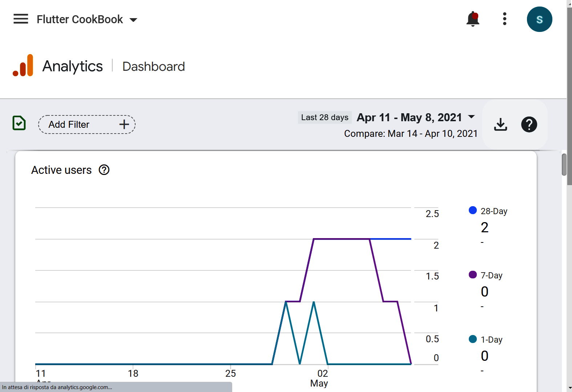Toggle the 1-Day series in legend
572x392 pixels.
486,339
